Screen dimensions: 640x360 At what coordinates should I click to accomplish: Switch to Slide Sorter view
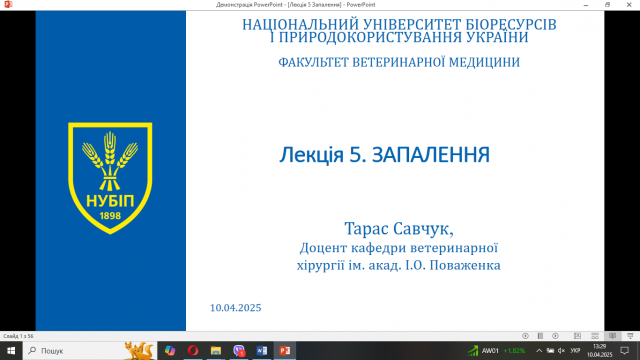595,336
